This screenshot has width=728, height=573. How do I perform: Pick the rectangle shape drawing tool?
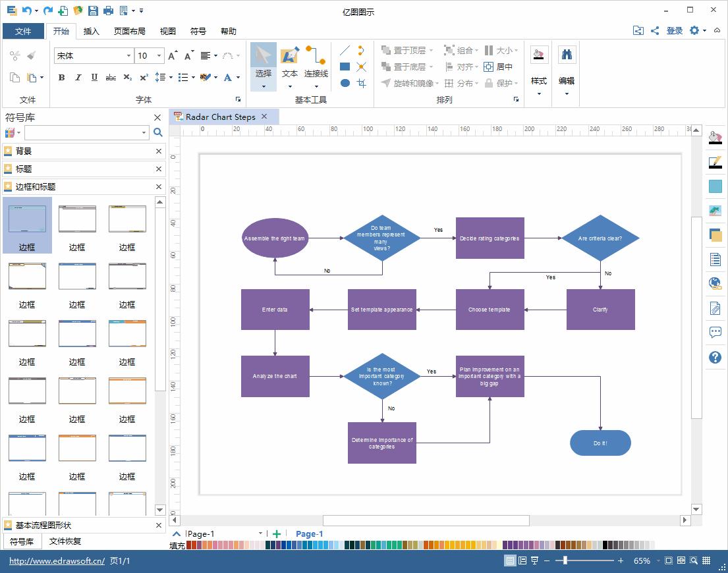345,67
